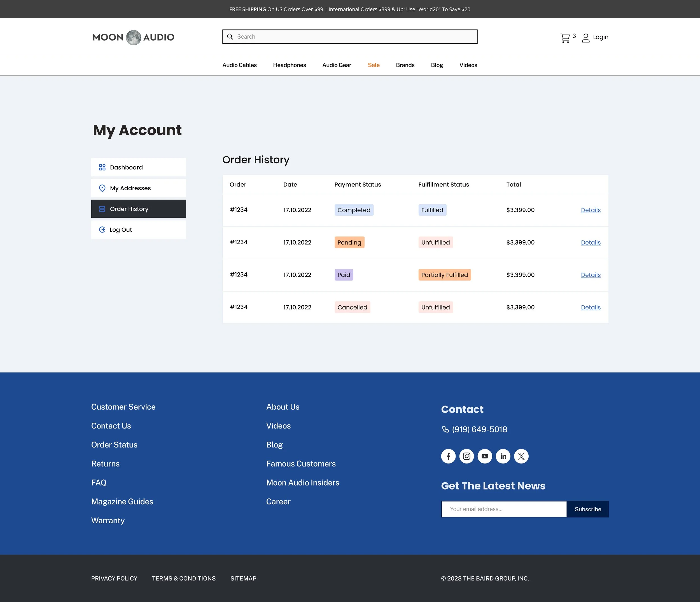Screen dimensions: 700x602
Task: Open the Headphones navigation menu
Action: click(289, 65)
